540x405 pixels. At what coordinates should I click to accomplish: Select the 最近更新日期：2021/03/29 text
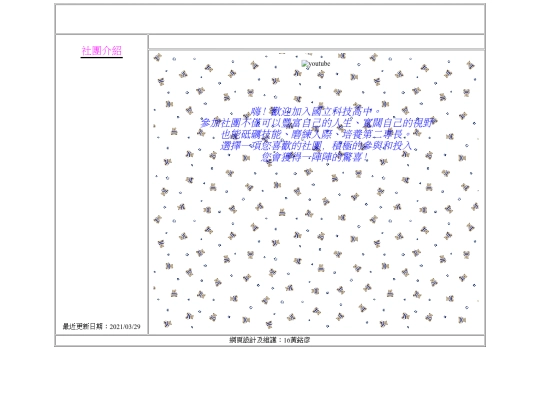coord(101,326)
